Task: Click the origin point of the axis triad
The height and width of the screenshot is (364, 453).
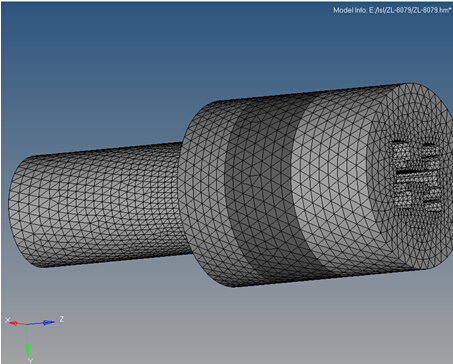Action: (27, 324)
